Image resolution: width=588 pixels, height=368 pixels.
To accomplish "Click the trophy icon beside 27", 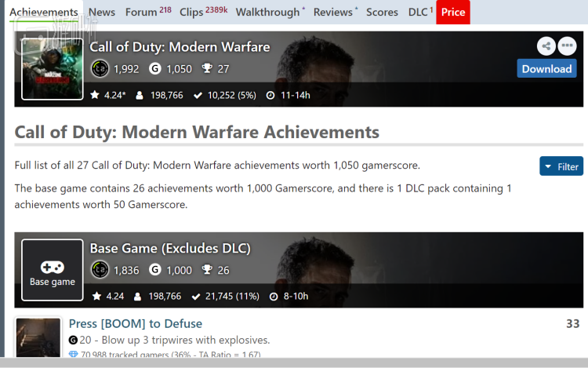I will [207, 68].
